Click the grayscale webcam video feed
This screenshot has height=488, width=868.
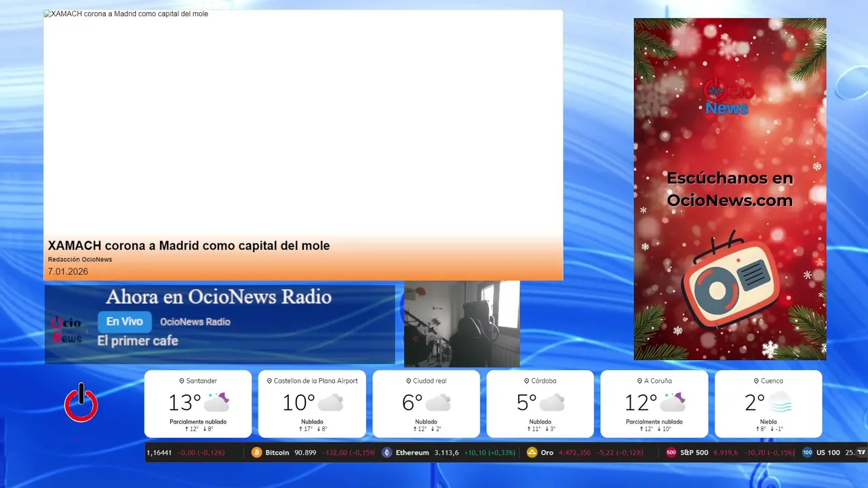462,324
